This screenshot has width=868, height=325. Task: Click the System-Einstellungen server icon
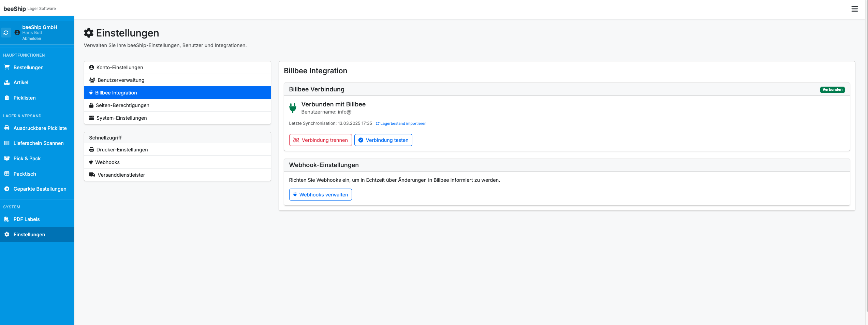(91, 118)
